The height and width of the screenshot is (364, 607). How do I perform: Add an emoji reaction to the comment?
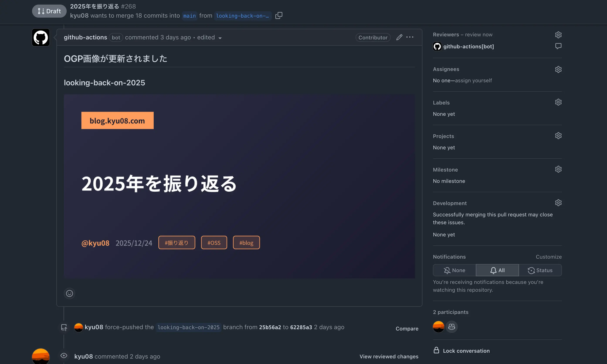(70, 293)
